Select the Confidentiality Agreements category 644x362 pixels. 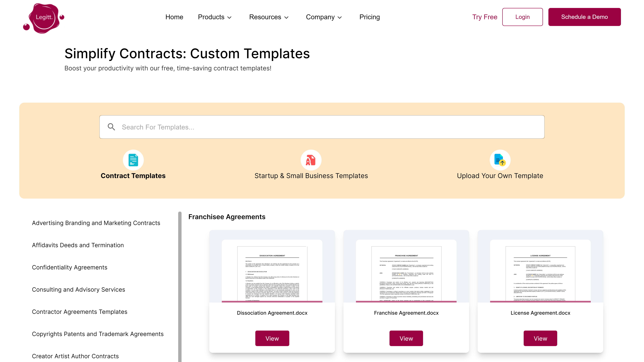(69, 267)
